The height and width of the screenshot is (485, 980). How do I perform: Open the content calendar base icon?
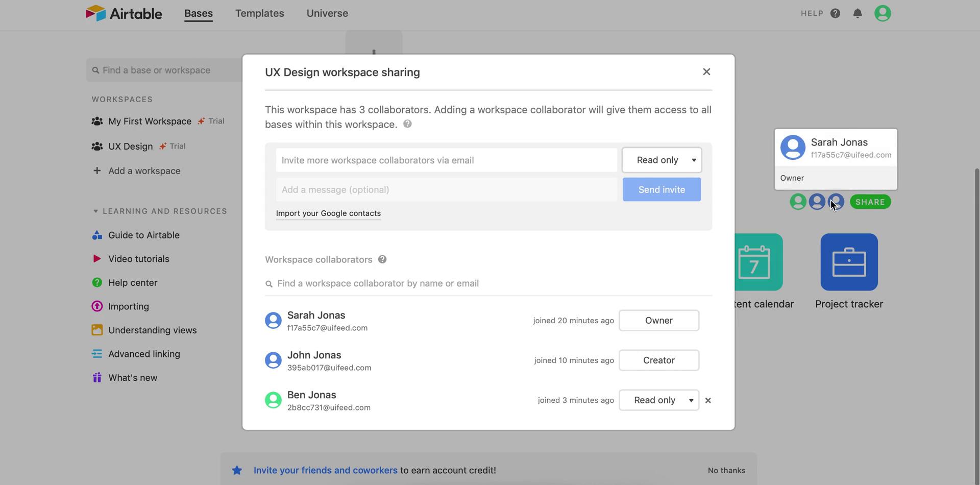758,262
